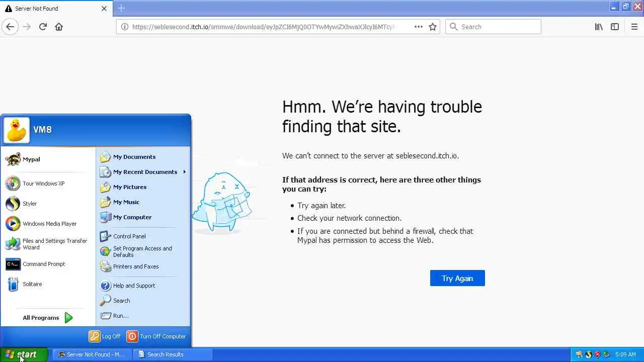The image size is (644, 362).
Task: Click the URL address bar text
Action: 263,27
